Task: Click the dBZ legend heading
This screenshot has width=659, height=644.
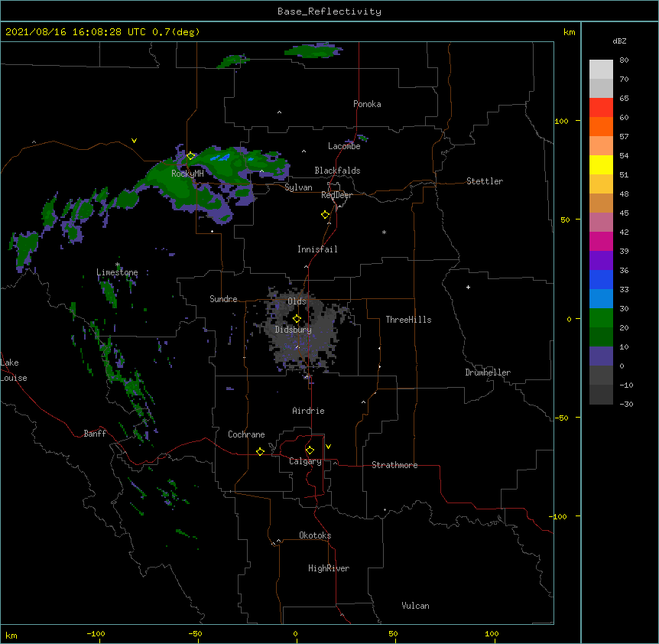Action: (x=619, y=41)
